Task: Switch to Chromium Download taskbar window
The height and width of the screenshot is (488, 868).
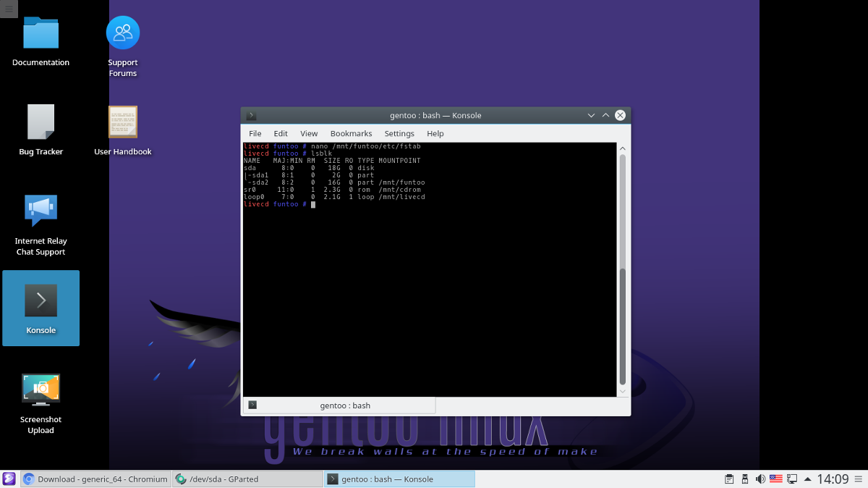Action: [96, 479]
